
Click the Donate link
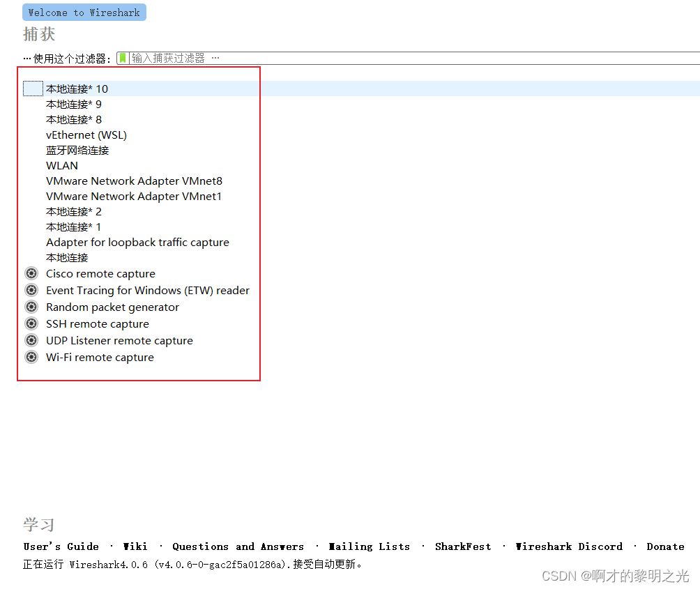[665, 546]
